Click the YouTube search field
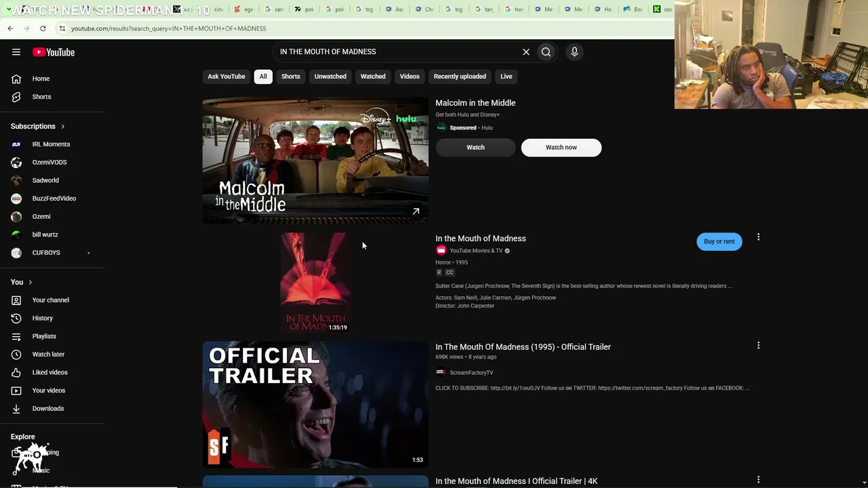Image resolution: width=868 pixels, height=488 pixels. [x=396, y=52]
